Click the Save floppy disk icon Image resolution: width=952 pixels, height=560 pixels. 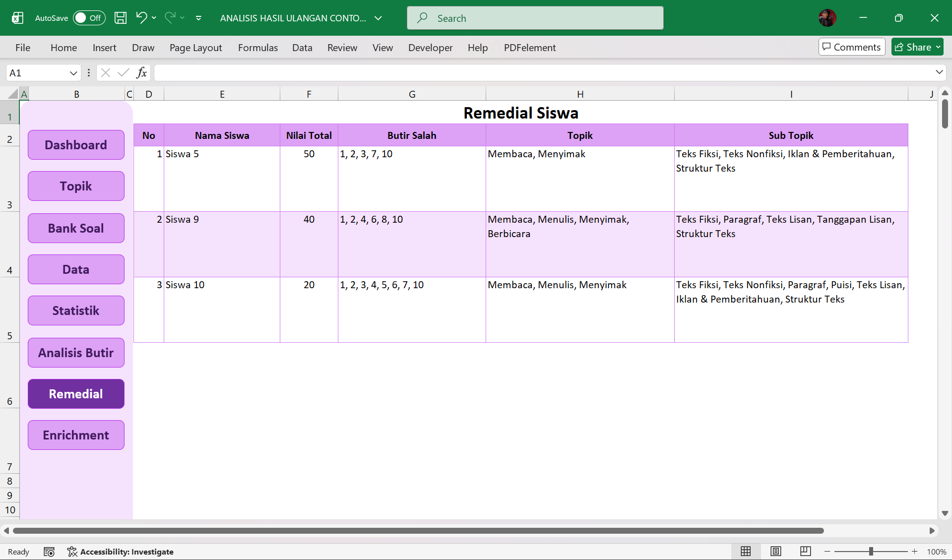coord(121,18)
